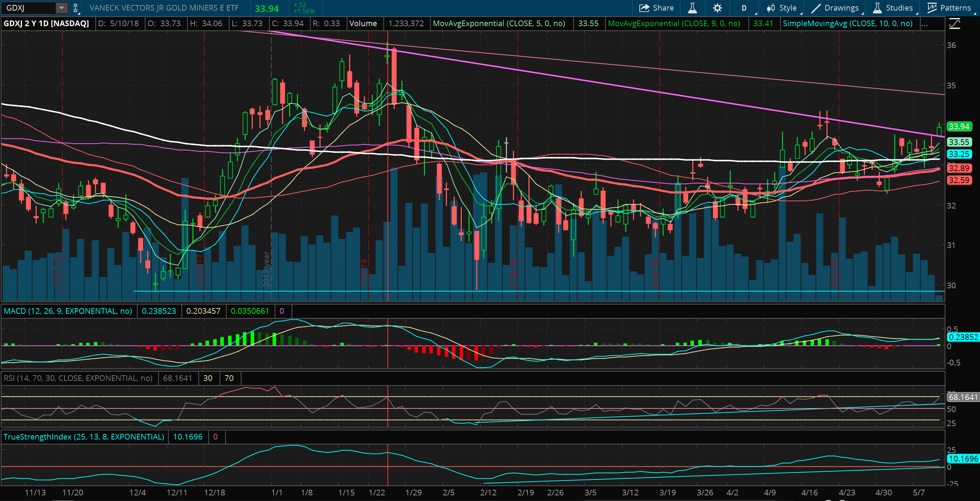The image size is (980, 501).
Task: Open the D timeframe dropdown
Action: 744,8
